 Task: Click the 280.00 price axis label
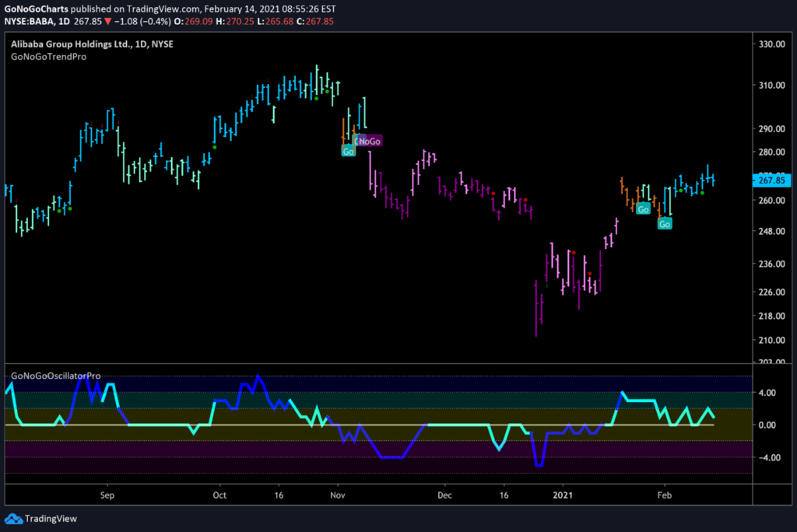tap(771, 152)
